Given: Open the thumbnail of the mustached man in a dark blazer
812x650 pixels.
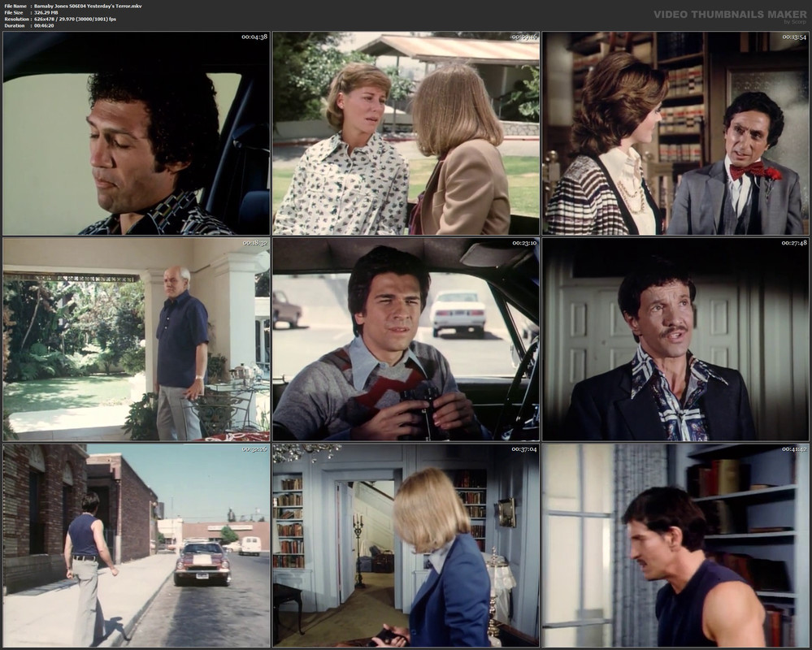Looking at the screenshot, I should [675, 339].
